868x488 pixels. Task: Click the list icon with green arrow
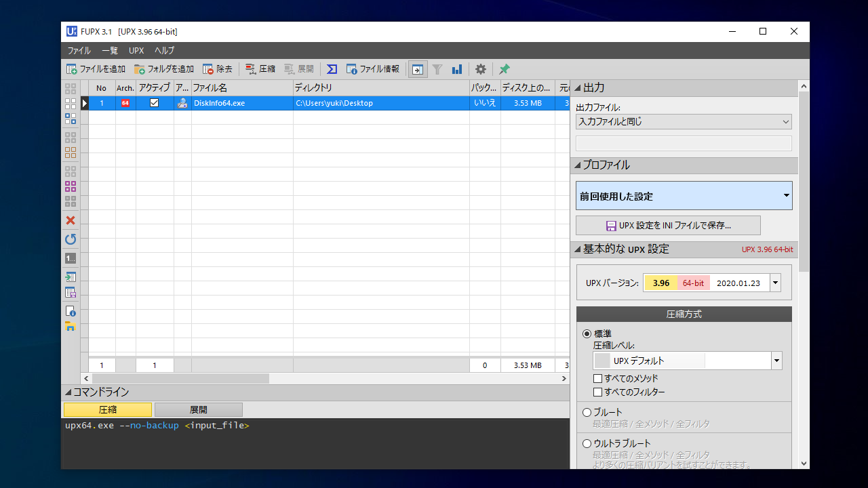coord(71,277)
